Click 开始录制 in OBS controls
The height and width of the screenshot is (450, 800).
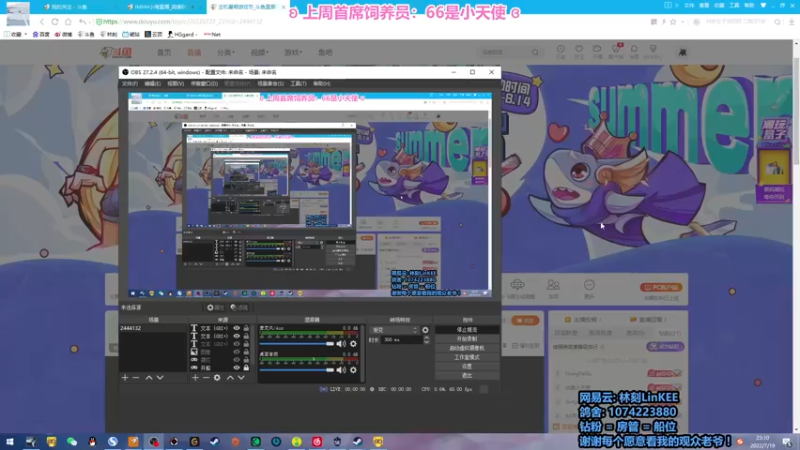coord(467,339)
